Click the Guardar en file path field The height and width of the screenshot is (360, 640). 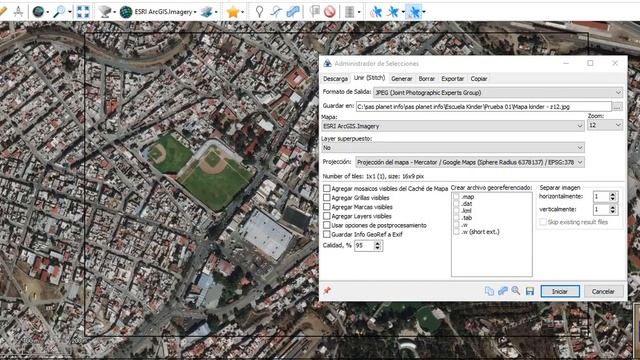click(x=484, y=107)
